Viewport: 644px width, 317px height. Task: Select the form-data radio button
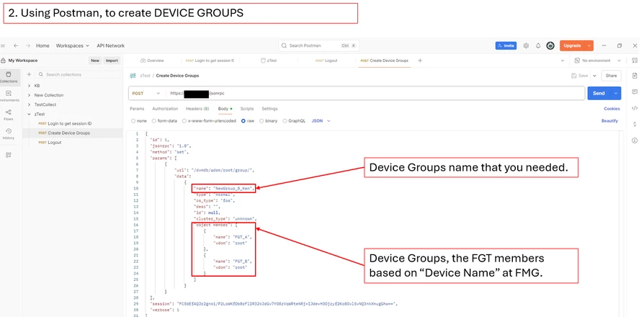[154, 121]
